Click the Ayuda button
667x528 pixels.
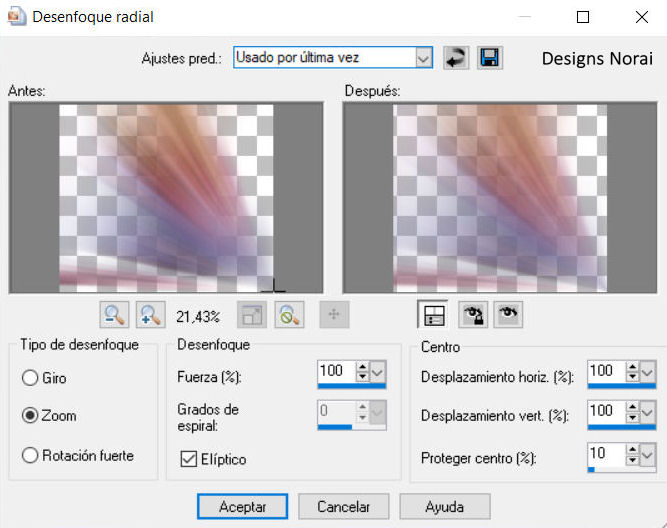click(x=445, y=506)
